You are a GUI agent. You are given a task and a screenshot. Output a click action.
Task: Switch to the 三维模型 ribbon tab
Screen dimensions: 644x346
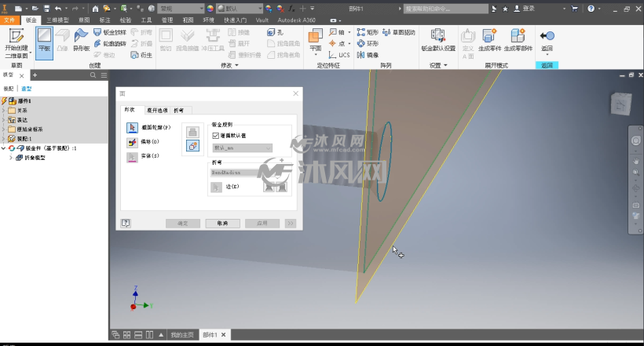(x=57, y=20)
